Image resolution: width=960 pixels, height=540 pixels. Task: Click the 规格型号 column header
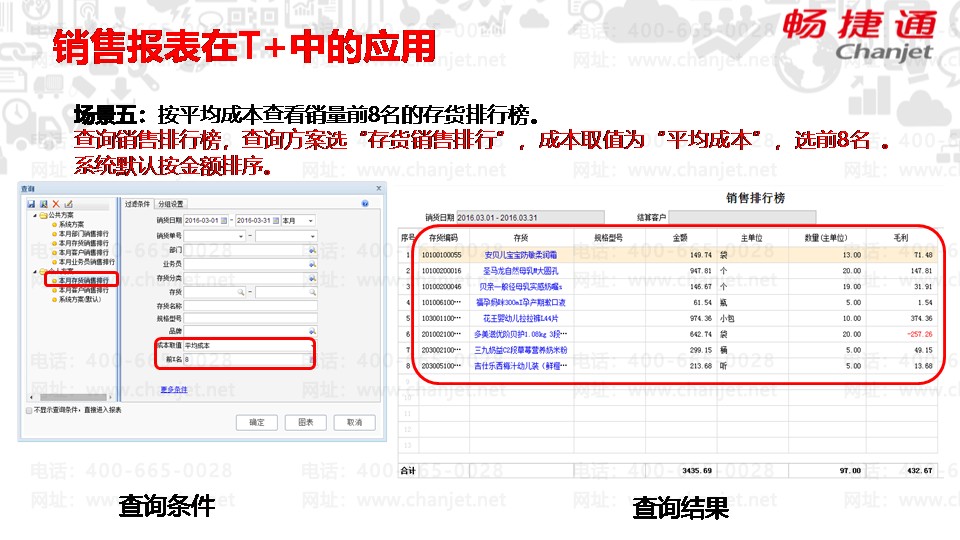point(609,238)
